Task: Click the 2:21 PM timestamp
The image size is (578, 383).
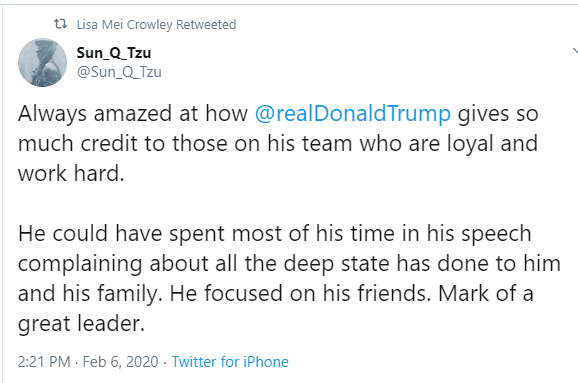Action: pyautogui.click(x=44, y=362)
